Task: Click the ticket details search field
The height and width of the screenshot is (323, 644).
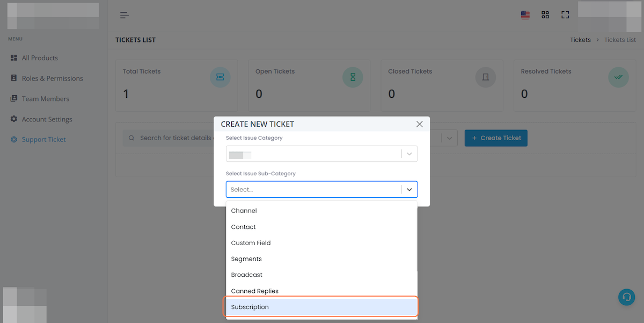Action: pyautogui.click(x=172, y=138)
